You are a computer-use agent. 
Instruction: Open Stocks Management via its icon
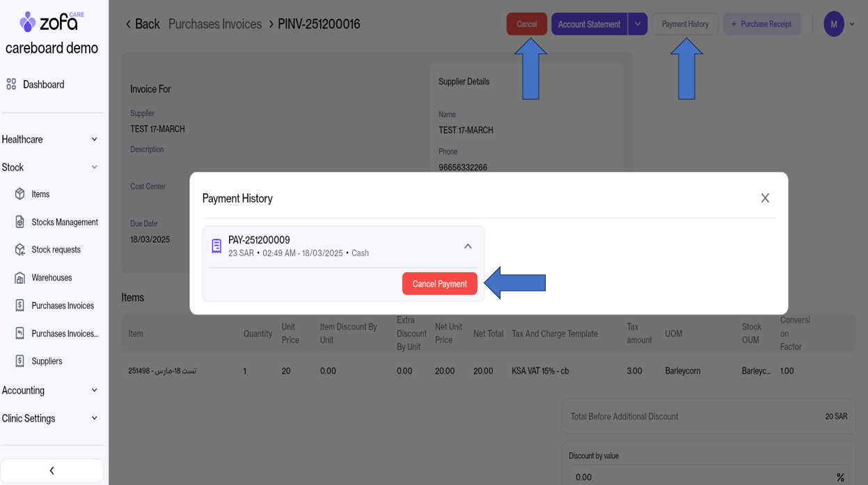(x=19, y=222)
